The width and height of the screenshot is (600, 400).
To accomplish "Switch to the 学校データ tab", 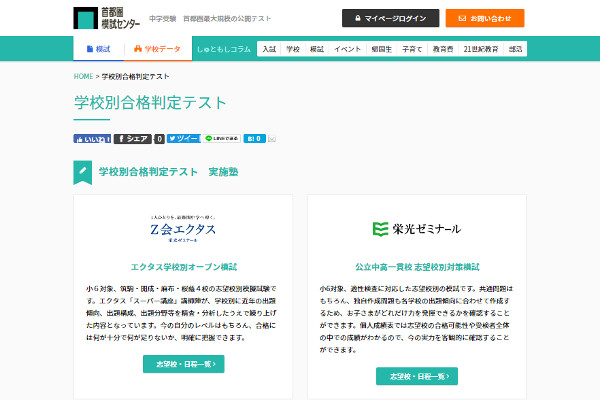I will click(x=158, y=49).
